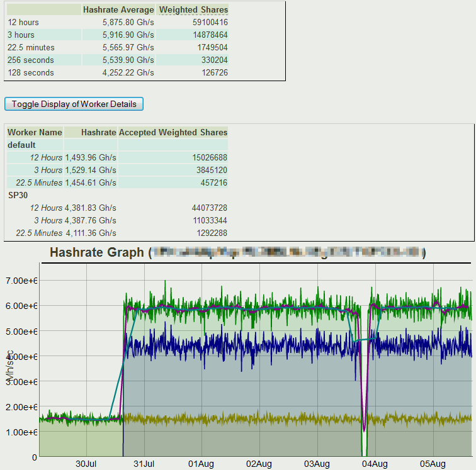Screen dimensions: 476x470
Task: Click the '1.00e+6' y-axis label
Action: (21, 432)
